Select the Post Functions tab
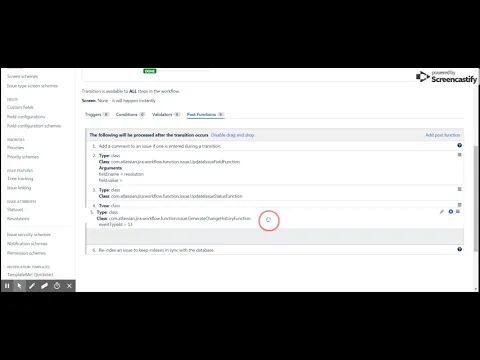Image resolution: width=480 pixels, height=360 pixels. pyautogui.click(x=205, y=114)
